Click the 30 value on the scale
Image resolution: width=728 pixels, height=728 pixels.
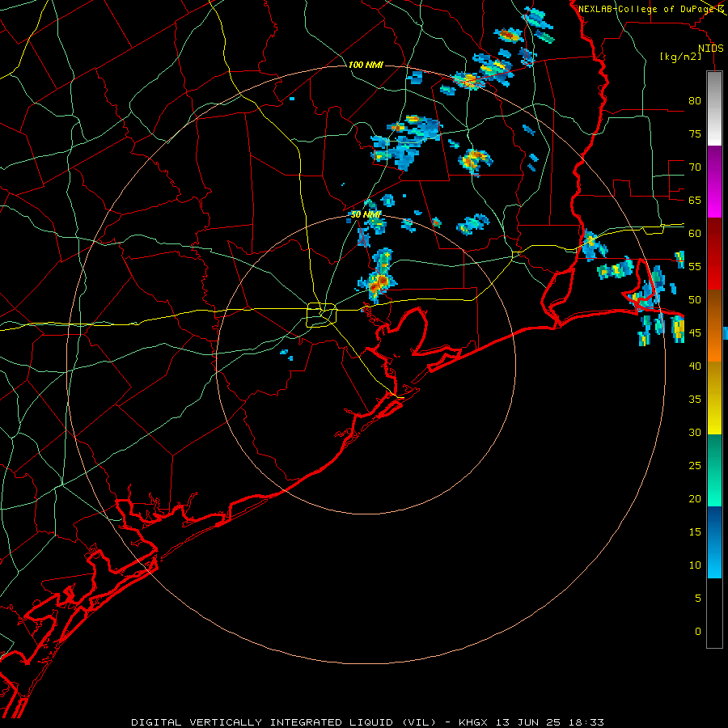click(x=695, y=432)
